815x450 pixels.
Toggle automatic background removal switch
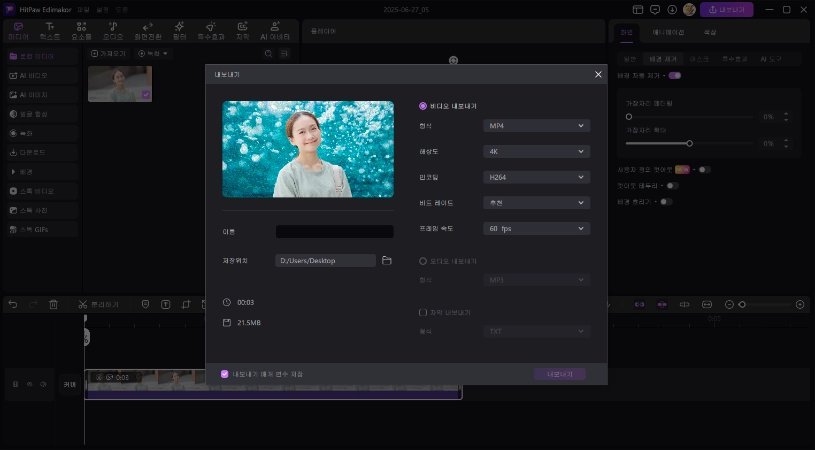point(675,75)
